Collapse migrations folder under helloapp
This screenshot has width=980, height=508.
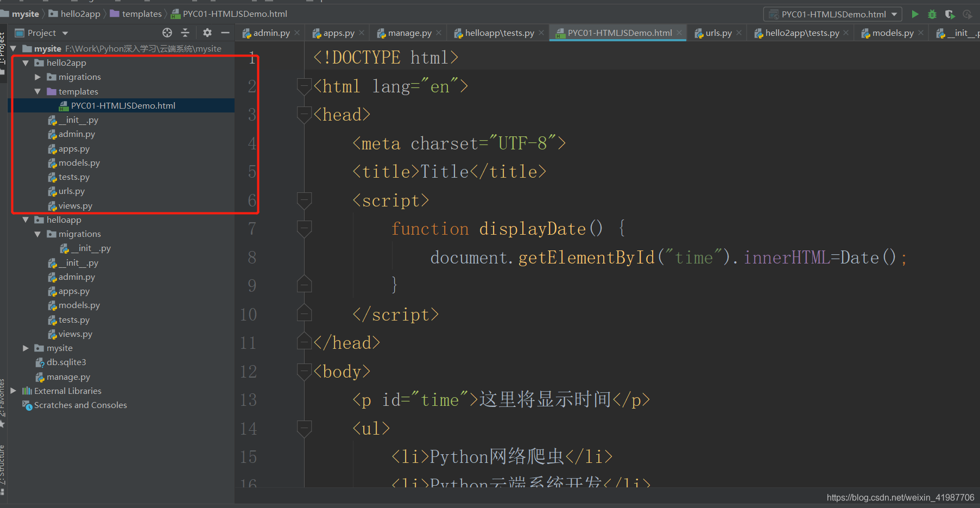click(37, 234)
